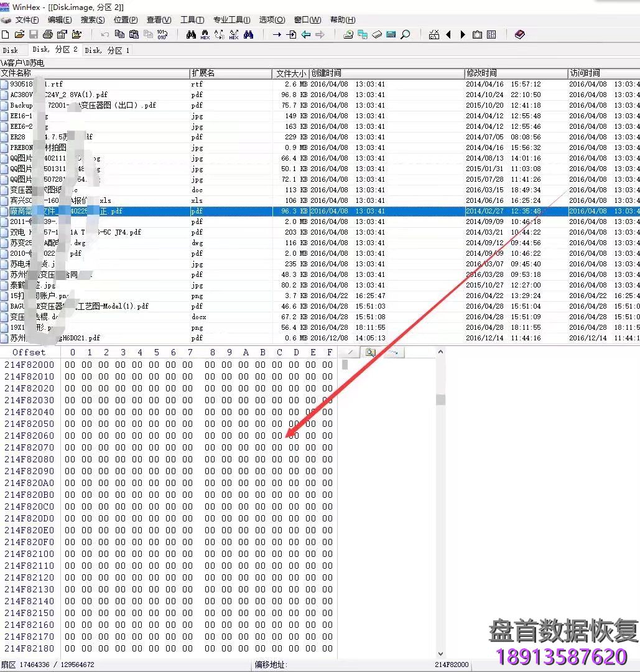Click the Find Hex Values icon

point(205,35)
